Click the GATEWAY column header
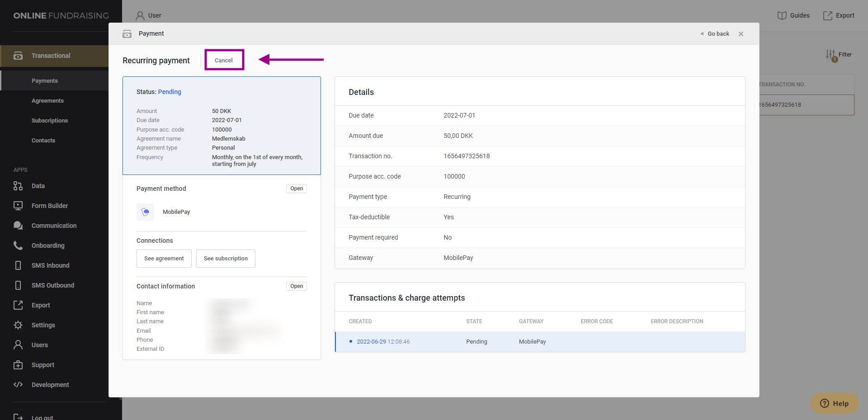 531,321
